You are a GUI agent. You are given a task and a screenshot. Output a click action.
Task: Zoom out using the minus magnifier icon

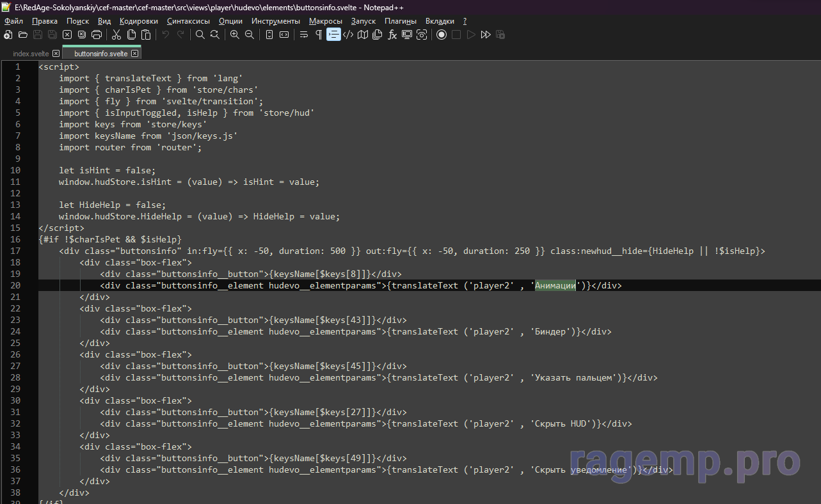250,35
